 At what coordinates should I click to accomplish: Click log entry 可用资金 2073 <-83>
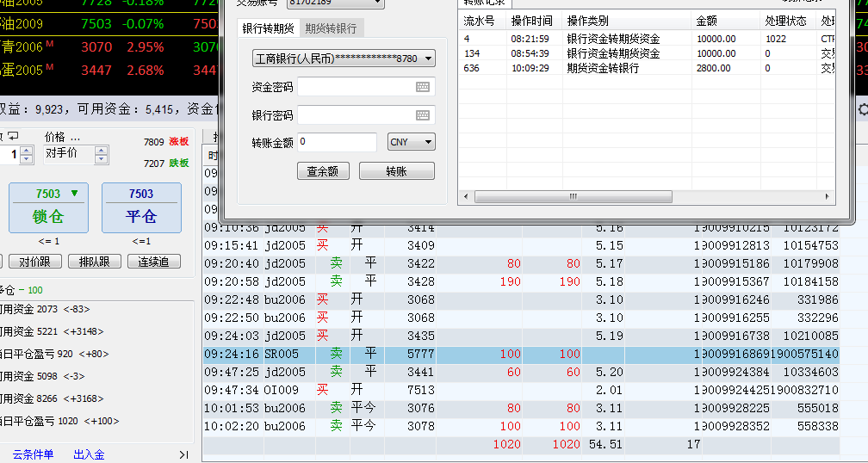(x=45, y=309)
